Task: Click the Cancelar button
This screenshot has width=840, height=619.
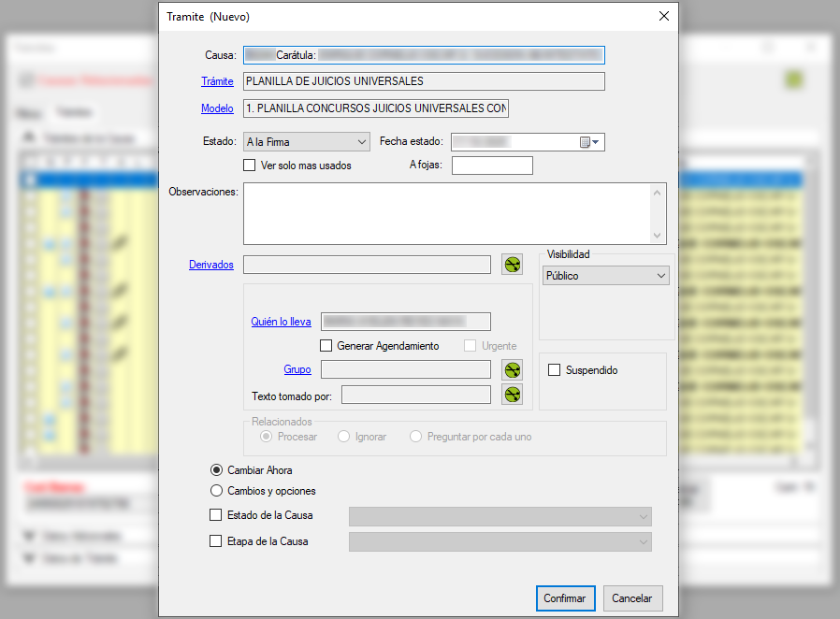Action: point(632,598)
